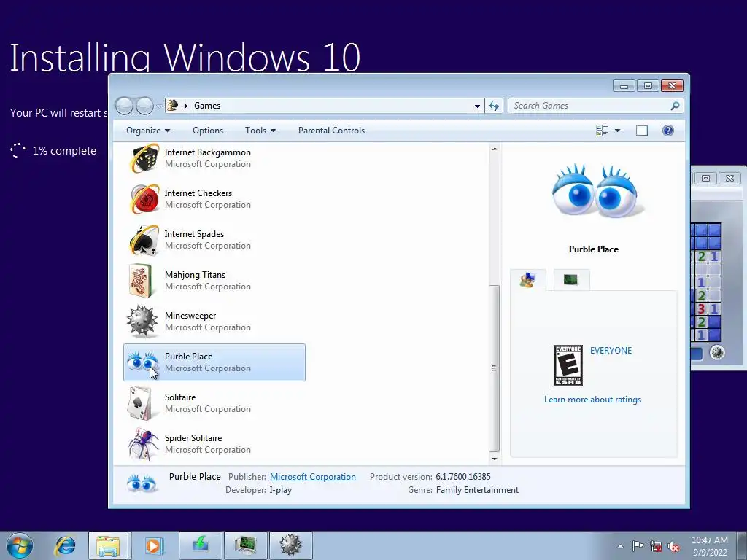Open the Tools dropdown menu
The width and height of the screenshot is (747, 560).
click(260, 131)
